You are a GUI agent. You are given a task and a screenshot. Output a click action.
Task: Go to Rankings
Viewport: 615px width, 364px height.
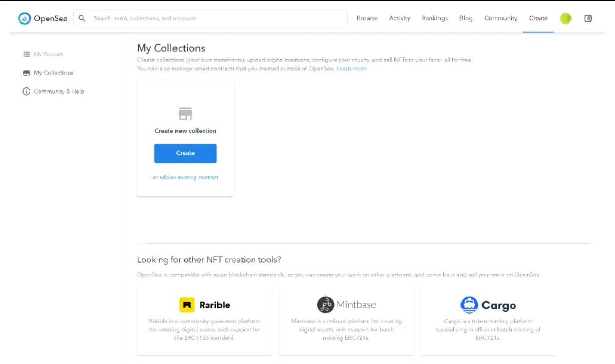tap(435, 18)
